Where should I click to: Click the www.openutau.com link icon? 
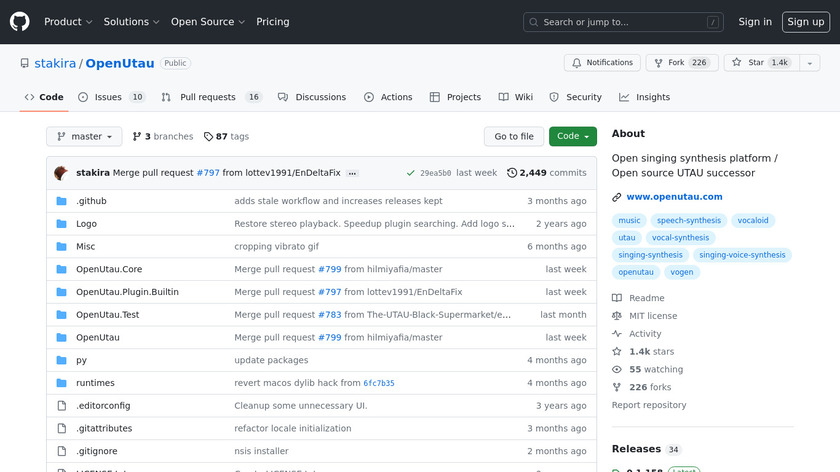point(617,197)
